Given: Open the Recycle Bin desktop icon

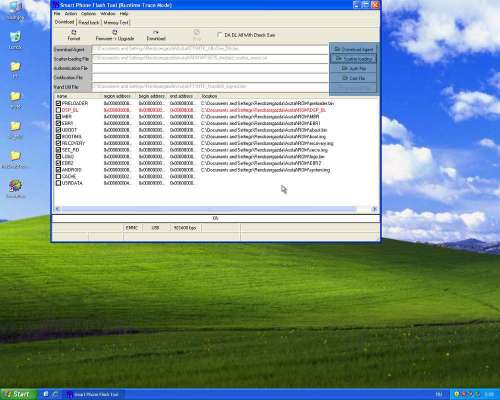Looking at the screenshot, I should click(15, 37).
